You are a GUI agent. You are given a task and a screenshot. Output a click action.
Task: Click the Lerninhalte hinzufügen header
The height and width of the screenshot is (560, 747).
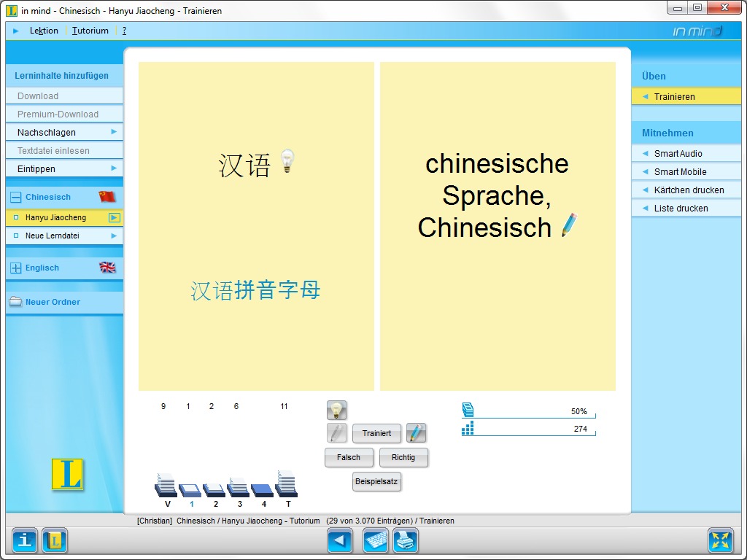click(61, 76)
